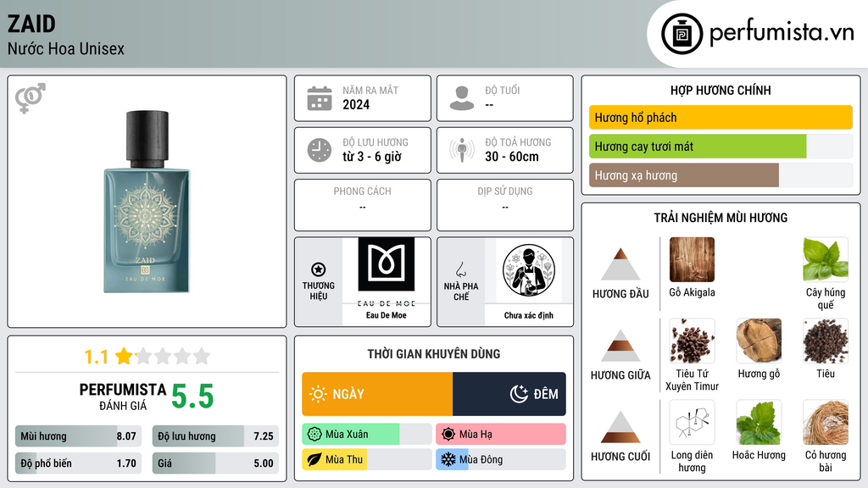Click the longevity value từ 3 - 6 giờ
The image size is (868, 488).
click(372, 157)
